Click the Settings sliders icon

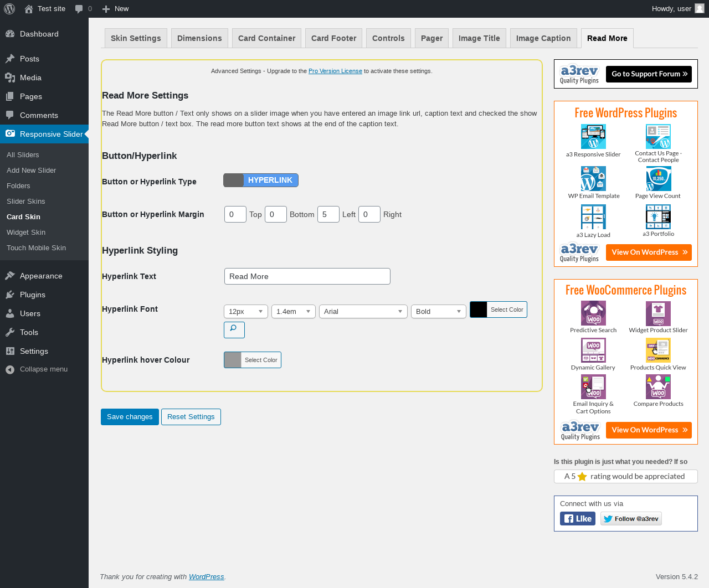pyautogui.click(x=10, y=351)
